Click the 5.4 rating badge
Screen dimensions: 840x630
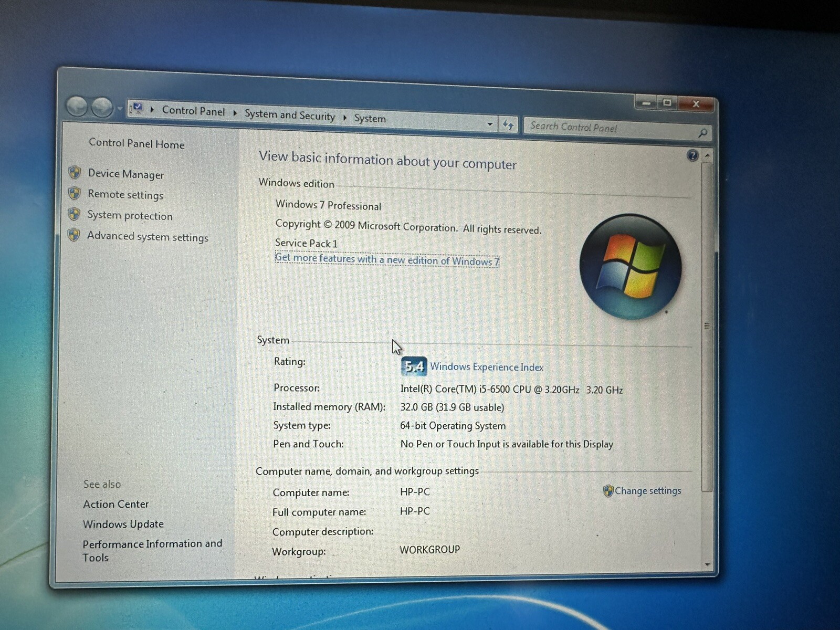414,366
